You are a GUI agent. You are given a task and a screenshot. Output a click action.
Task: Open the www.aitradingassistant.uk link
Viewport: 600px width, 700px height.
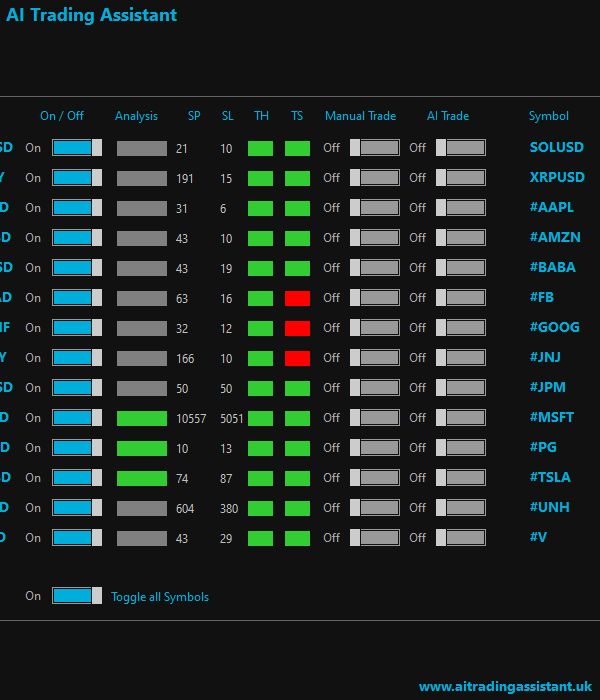coord(505,687)
